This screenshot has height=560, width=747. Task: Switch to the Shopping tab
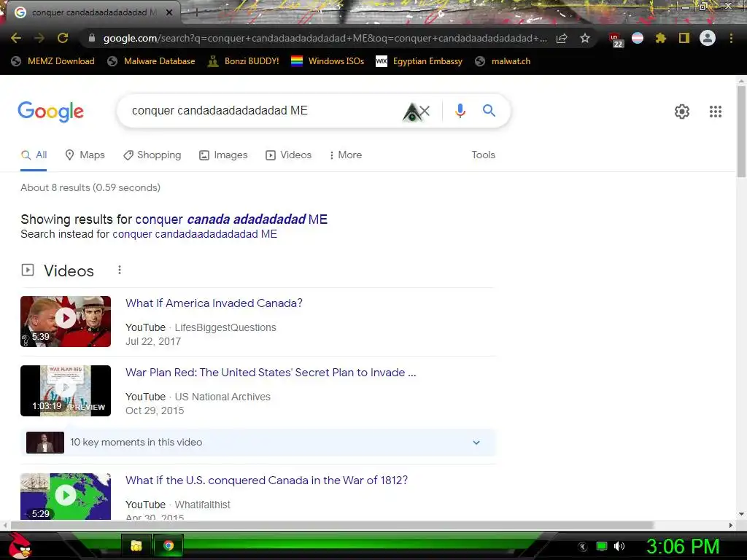pyautogui.click(x=152, y=155)
